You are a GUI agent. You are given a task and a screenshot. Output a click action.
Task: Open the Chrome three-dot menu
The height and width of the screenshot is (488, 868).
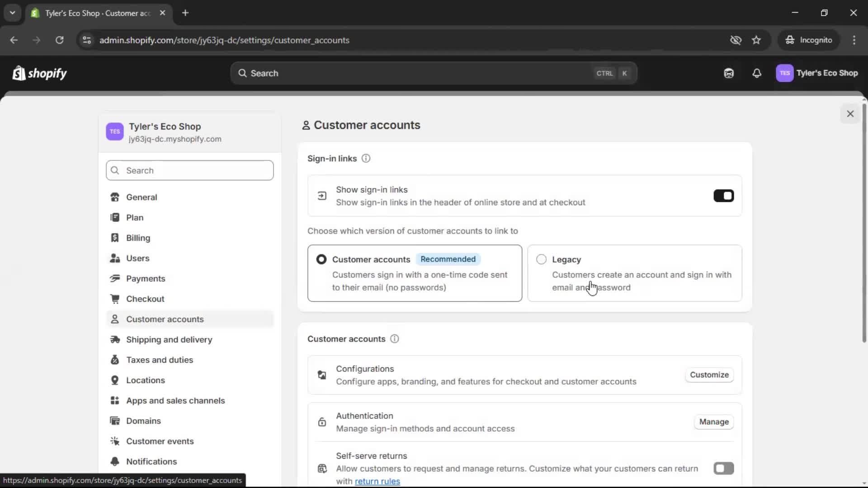[x=854, y=40]
